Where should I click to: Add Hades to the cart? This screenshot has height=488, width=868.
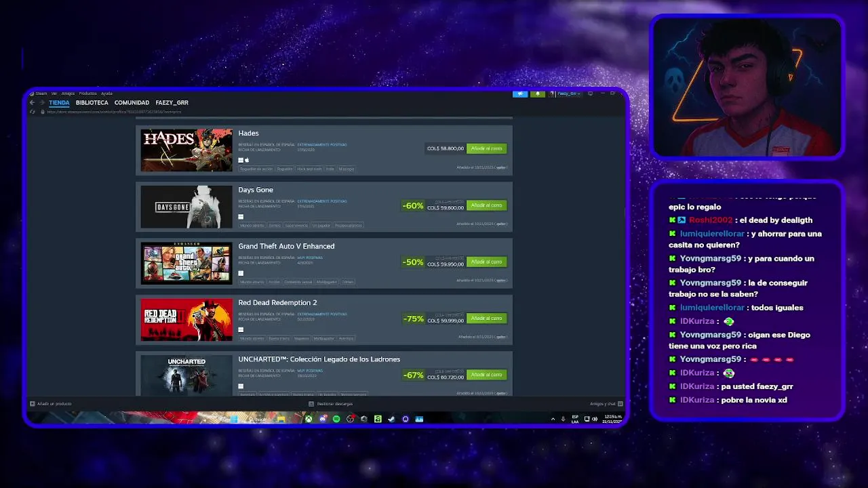tap(486, 148)
